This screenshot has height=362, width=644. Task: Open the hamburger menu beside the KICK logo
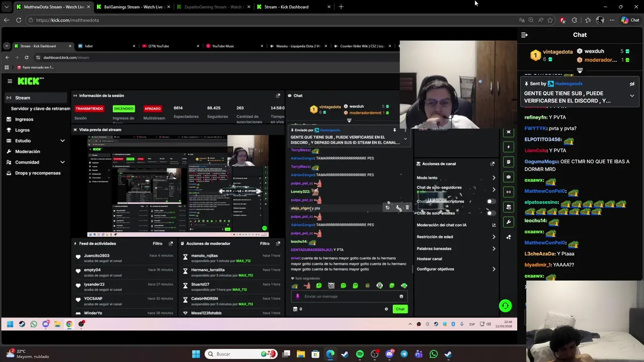click(x=10, y=81)
